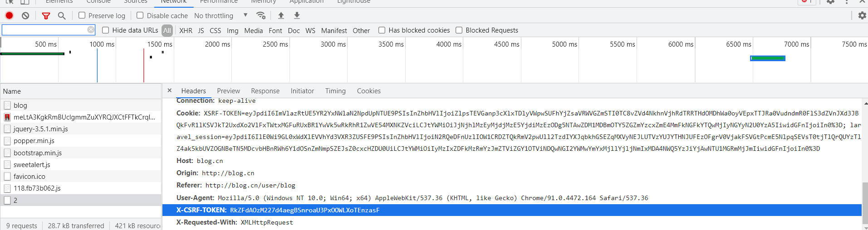Import HAR file upload arrow

pyautogui.click(x=281, y=15)
